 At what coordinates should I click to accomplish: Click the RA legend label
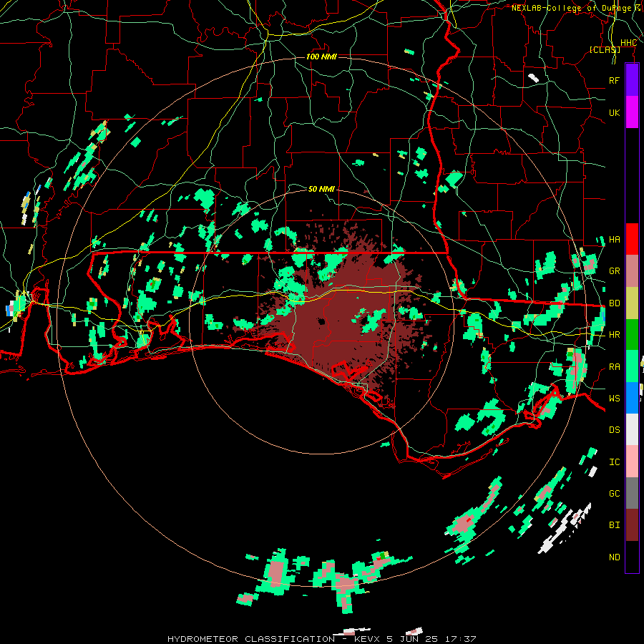(615, 367)
